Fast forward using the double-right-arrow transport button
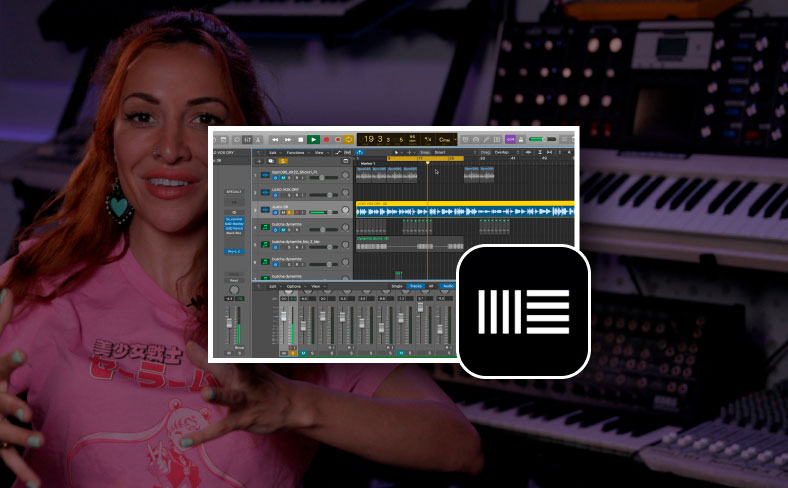This screenshot has height=488, width=788. [288, 140]
